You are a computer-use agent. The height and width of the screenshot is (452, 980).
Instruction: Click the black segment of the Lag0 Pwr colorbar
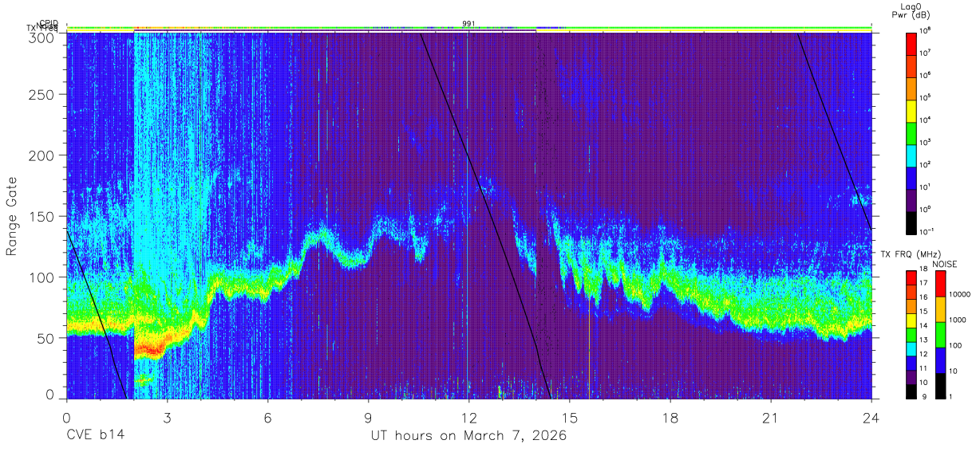coord(911,222)
